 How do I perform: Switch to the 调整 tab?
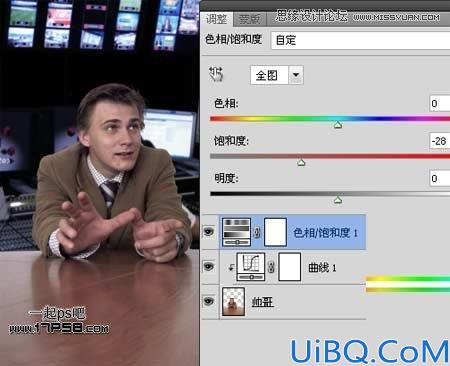pos(216,19)
